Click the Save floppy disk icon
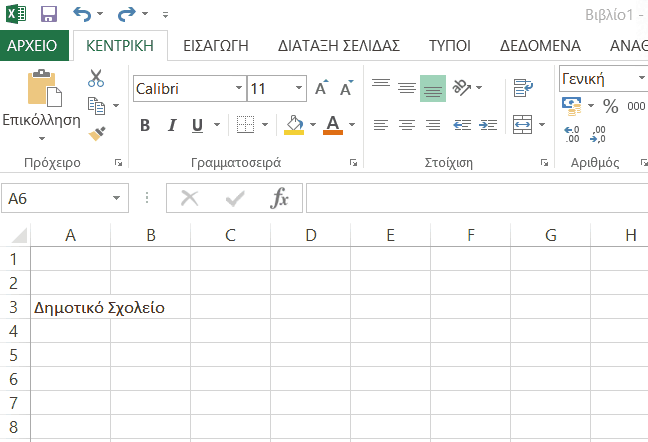 click(49, 15)
